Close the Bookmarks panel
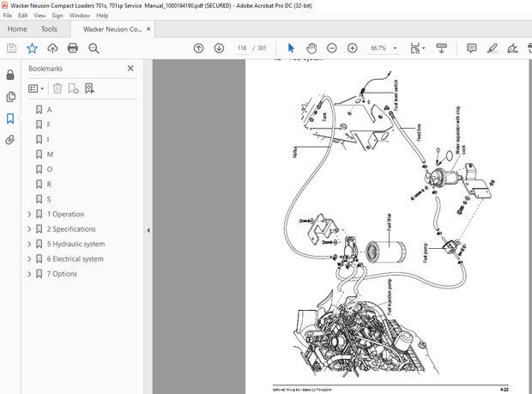Viewport: 532px width, 394px height. 130,69
